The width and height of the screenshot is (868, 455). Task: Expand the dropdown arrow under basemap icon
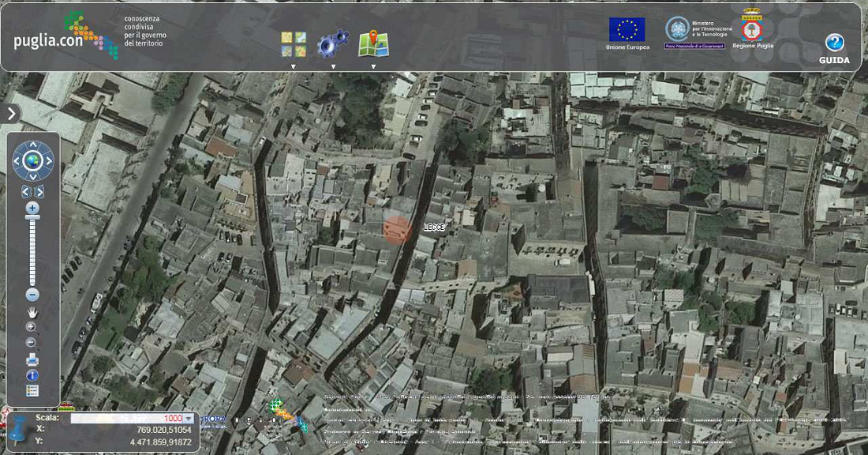click(x=294, y=66)
